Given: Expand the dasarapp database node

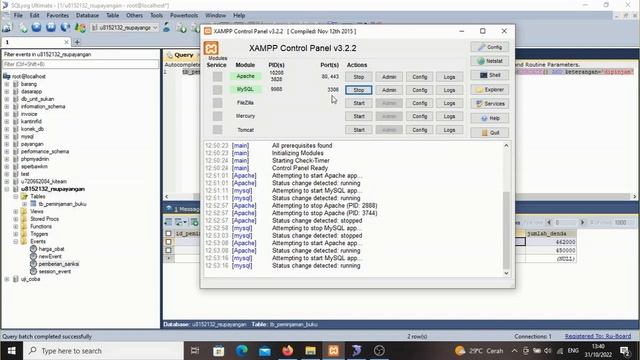Looking at the screenshot, I should (7, 91).
